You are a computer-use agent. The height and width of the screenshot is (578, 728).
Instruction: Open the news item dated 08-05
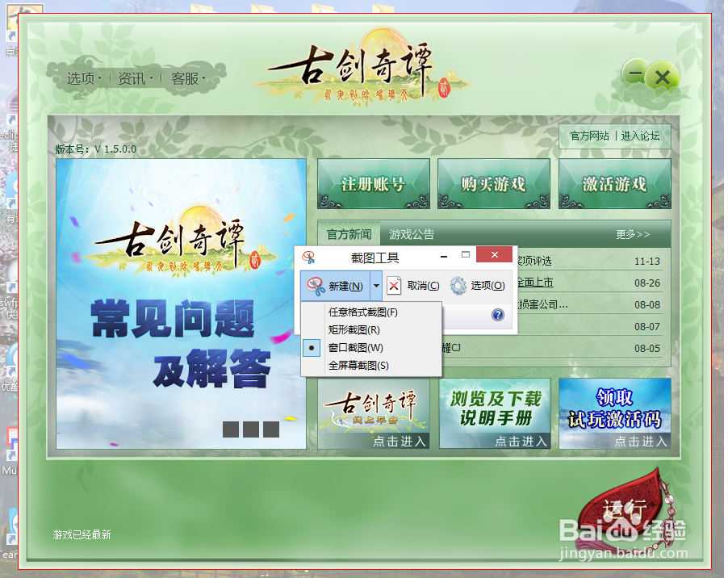[x=553, y=348]
